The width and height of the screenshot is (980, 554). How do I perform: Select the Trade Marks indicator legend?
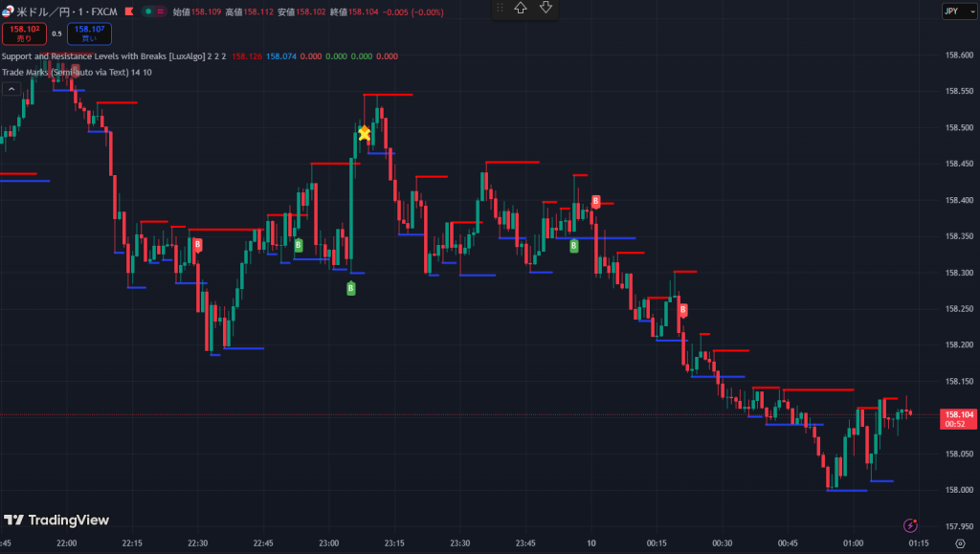(71, 72)
